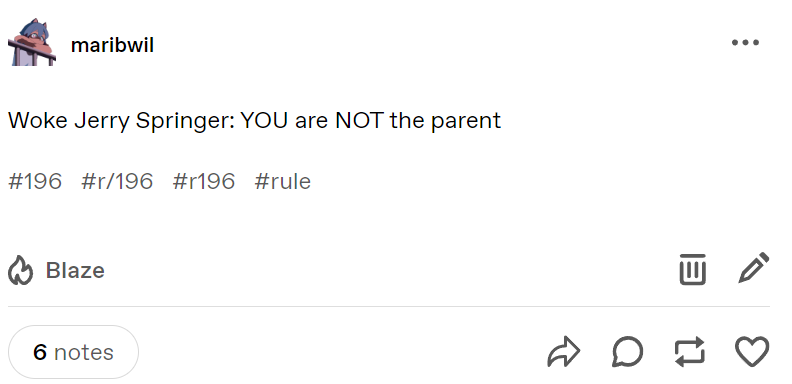This screenshot has width=792, height=384.
Task: Open the #r196 tag
Action: click(204, 181)
